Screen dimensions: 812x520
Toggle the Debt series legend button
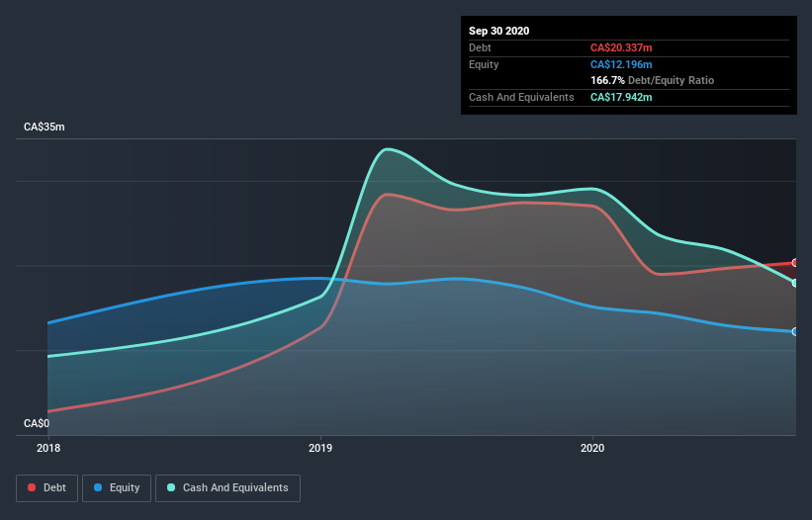click(x=46, y=488)
